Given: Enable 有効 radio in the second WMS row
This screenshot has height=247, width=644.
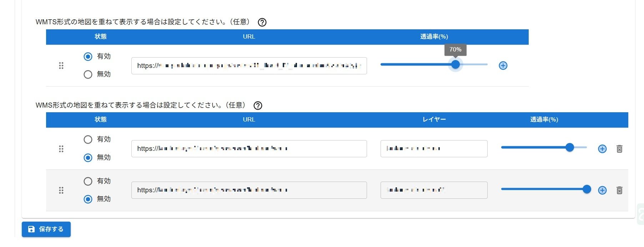Looking at the screenshot, I should click(88, 181).
